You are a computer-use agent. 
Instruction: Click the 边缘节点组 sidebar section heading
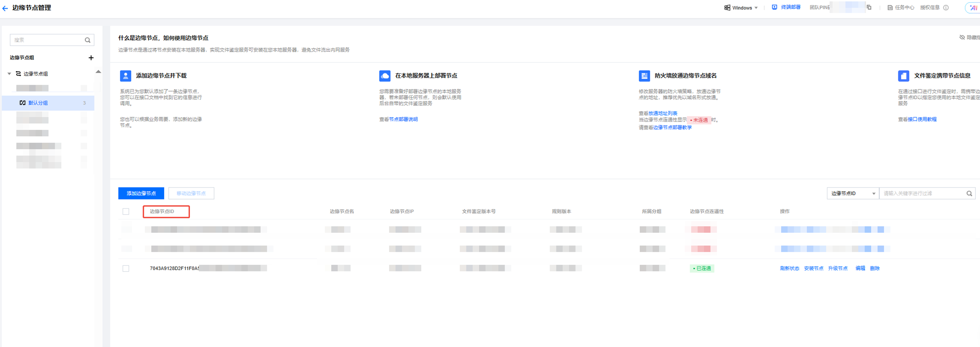(22, 58)
